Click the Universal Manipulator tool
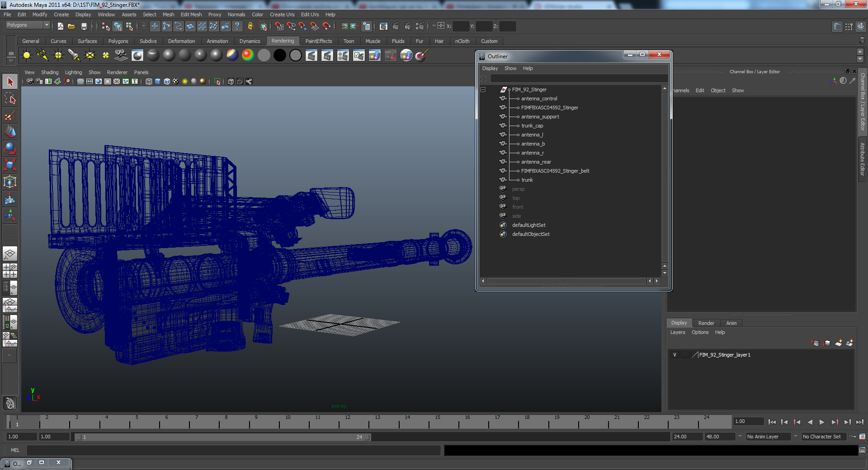 [10, 182]
